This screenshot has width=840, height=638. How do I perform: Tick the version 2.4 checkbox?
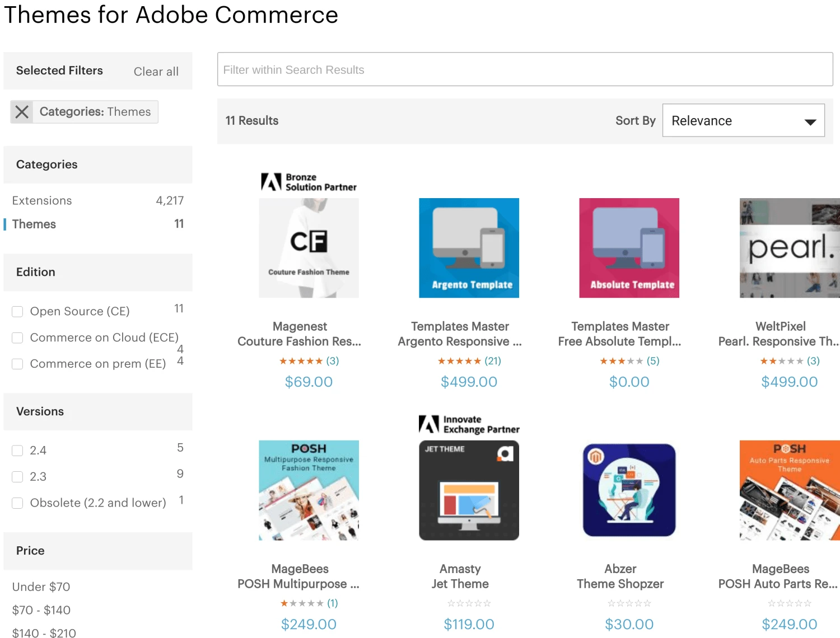pos(18,451)
